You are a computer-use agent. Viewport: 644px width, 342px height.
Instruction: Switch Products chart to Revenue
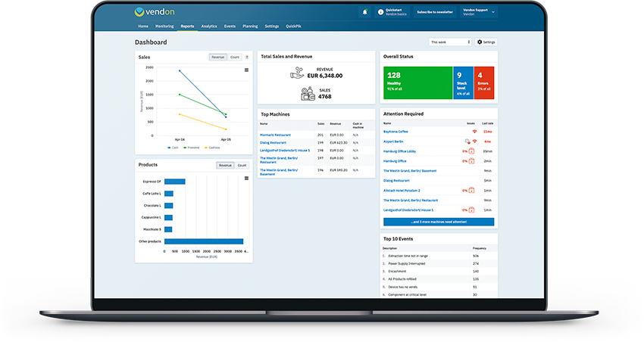225,165
